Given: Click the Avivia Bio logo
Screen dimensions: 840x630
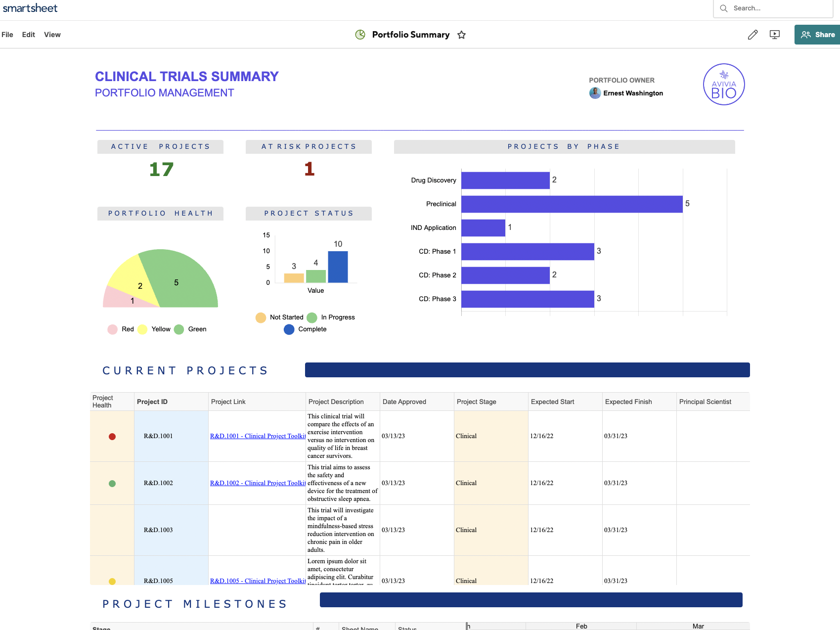Looking at the screenshot, I should click(724, 84).
